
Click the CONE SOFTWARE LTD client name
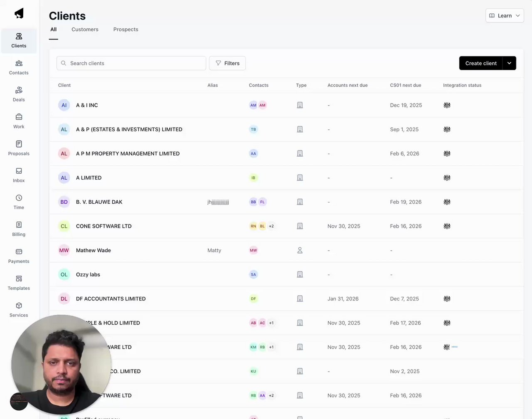click(104, 226)
